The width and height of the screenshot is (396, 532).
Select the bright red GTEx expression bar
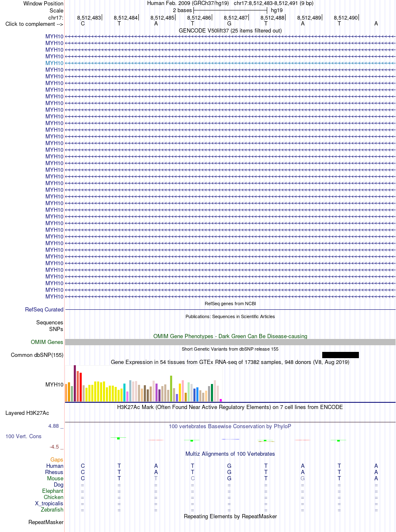click(x=81, y=387)
